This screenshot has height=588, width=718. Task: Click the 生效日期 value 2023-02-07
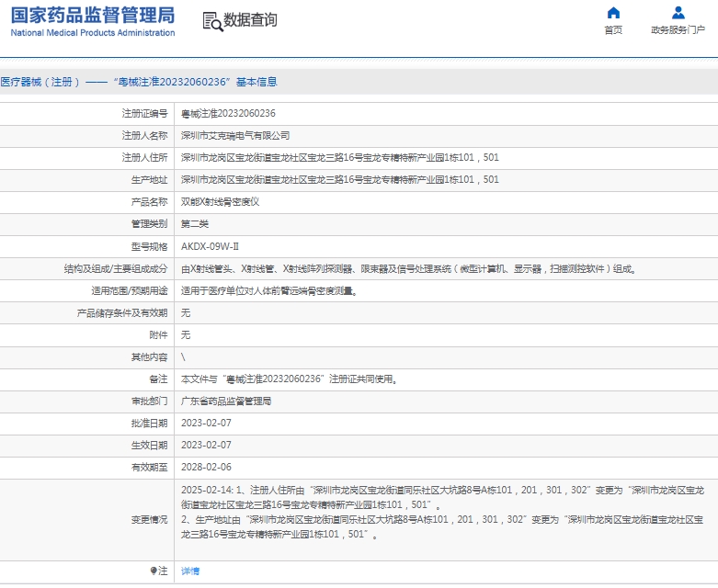point(206,445)
